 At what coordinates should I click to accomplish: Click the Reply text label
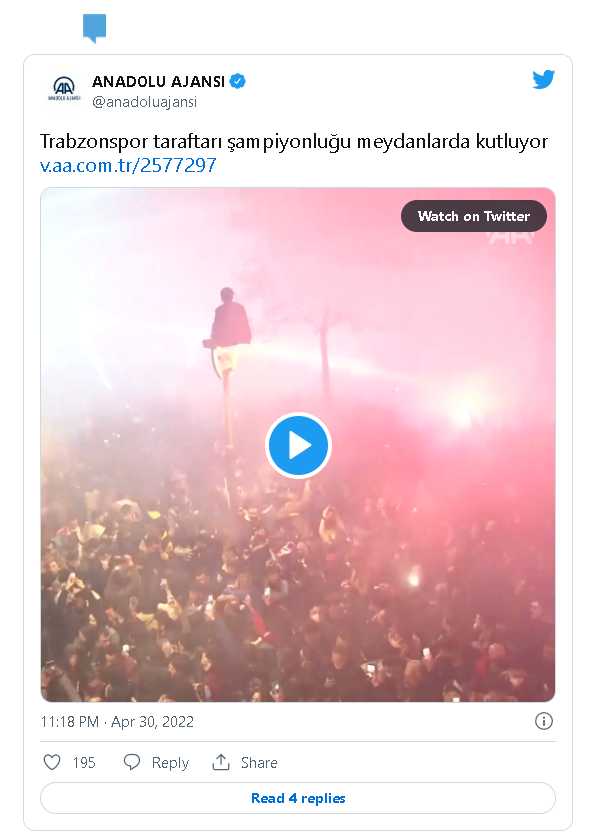point(170,762)
